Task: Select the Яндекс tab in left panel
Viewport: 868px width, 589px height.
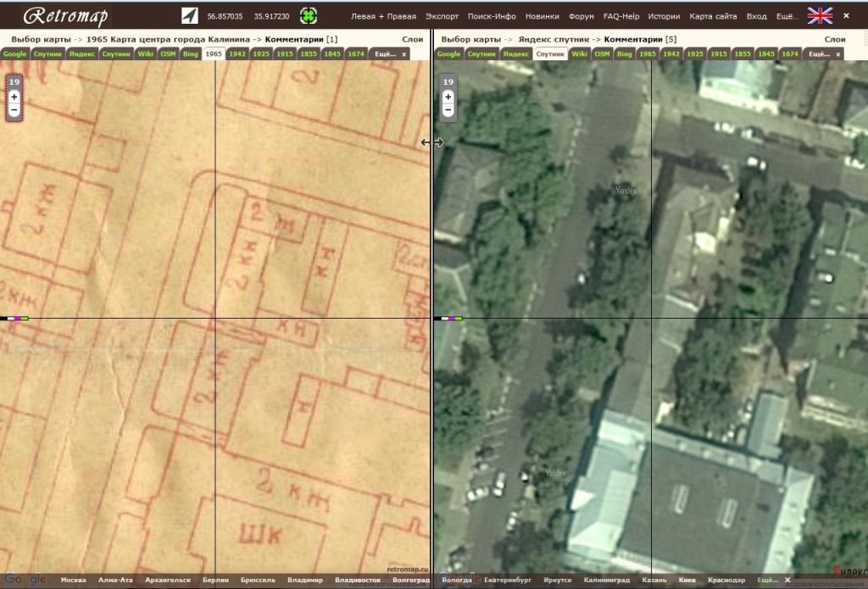Action: point(82,54)
